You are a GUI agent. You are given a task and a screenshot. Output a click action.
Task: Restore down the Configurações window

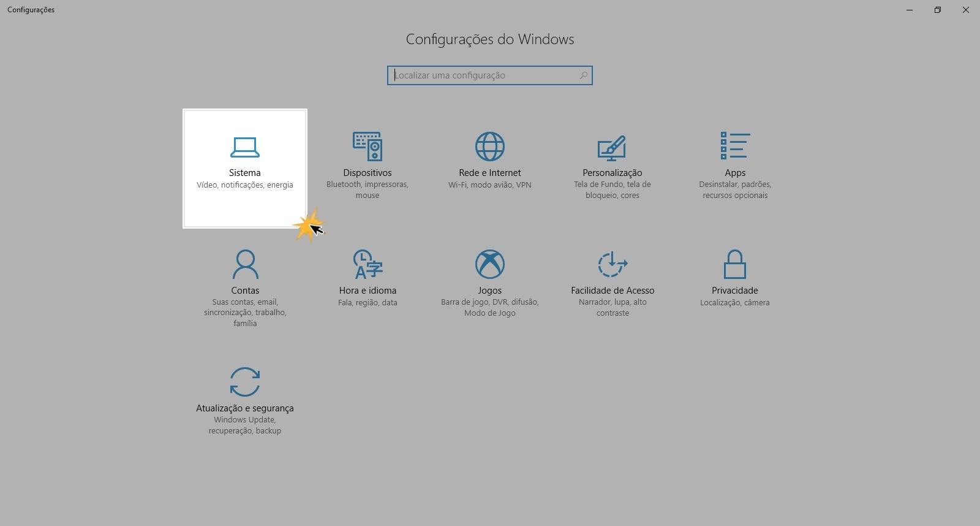coord(938,10)
